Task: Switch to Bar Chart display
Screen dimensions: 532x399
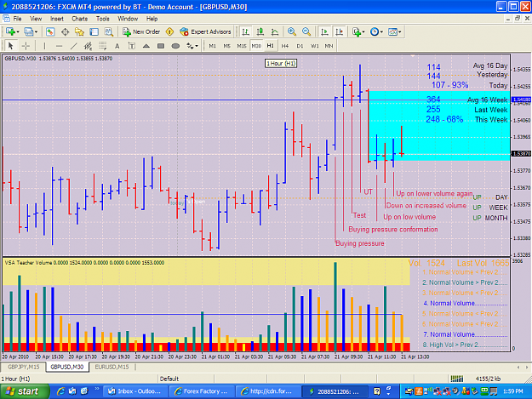Action: click(x=245, y=31)
